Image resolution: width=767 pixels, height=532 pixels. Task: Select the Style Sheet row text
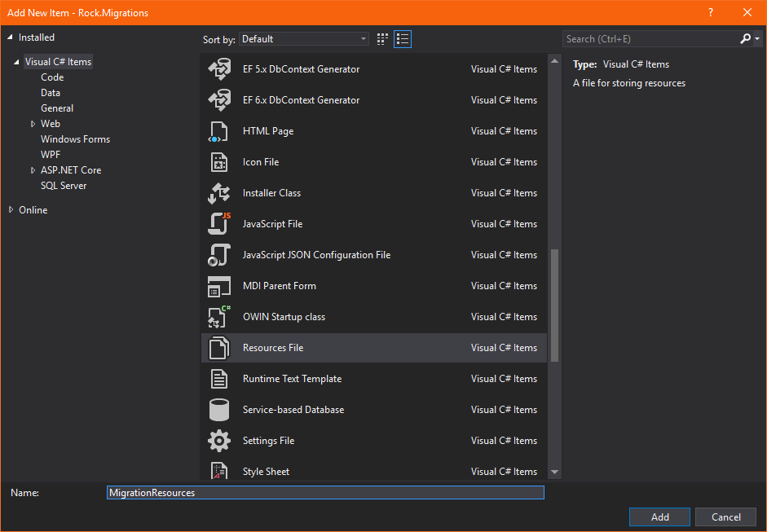pyautogui.click(x=266, y=472)
